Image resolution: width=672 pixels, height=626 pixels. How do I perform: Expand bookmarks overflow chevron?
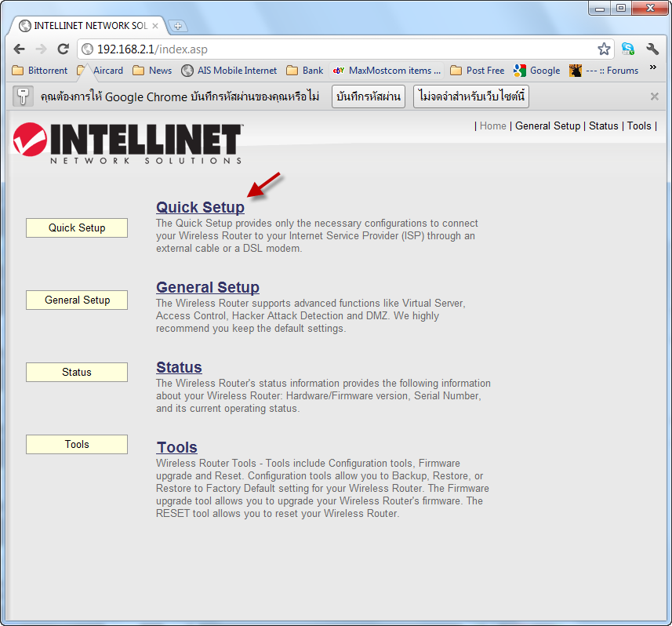click(x=652, y=67)
